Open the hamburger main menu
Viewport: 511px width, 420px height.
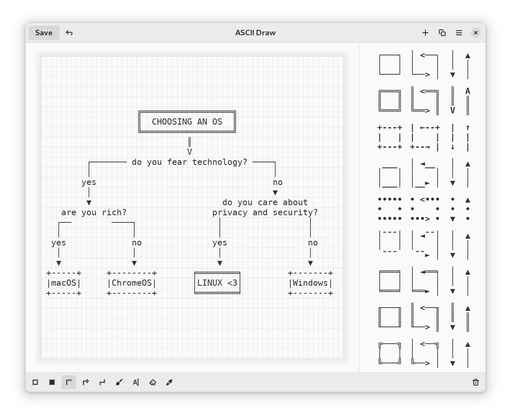tap(459, 33)
